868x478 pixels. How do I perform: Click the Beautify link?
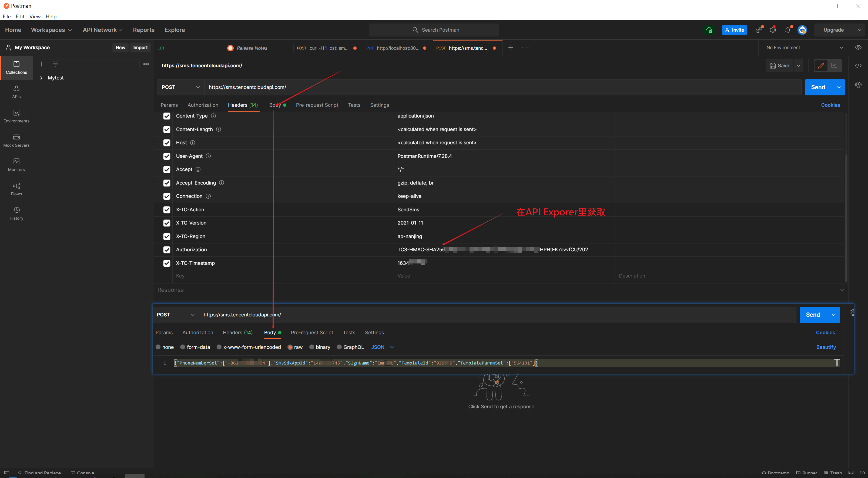[x=826, y=347]
